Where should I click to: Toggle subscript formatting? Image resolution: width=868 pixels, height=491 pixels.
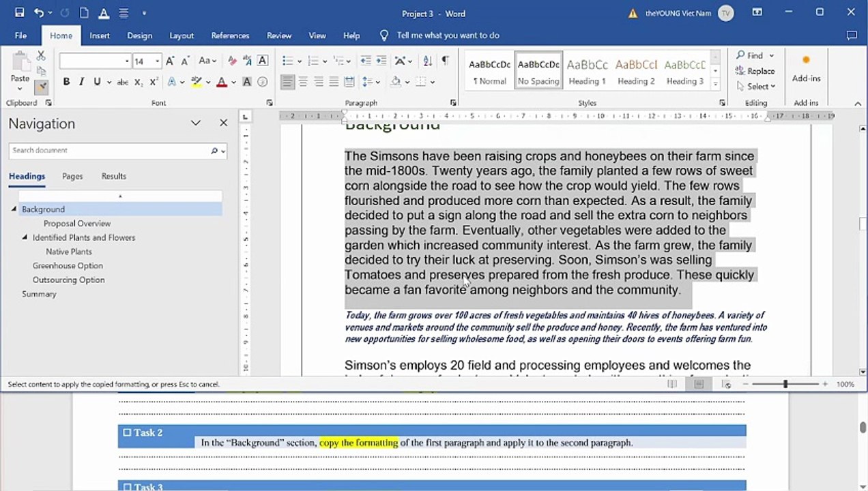(139, 82)
